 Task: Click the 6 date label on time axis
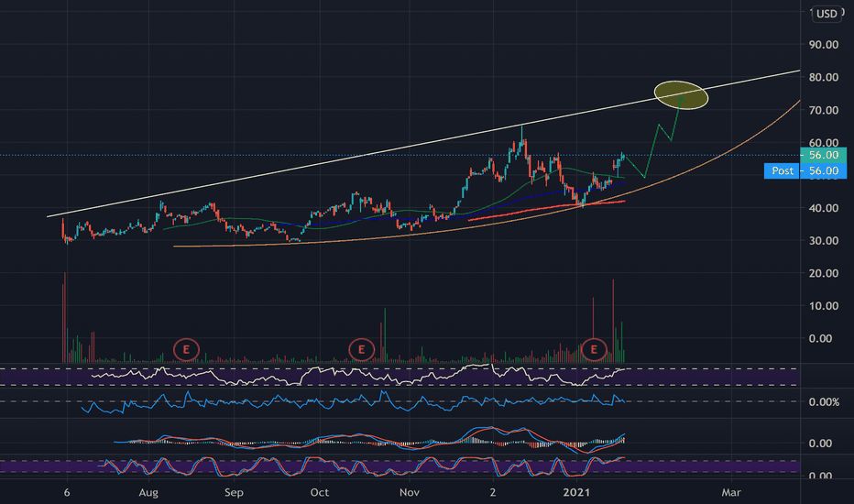click(x=67, y=493)
